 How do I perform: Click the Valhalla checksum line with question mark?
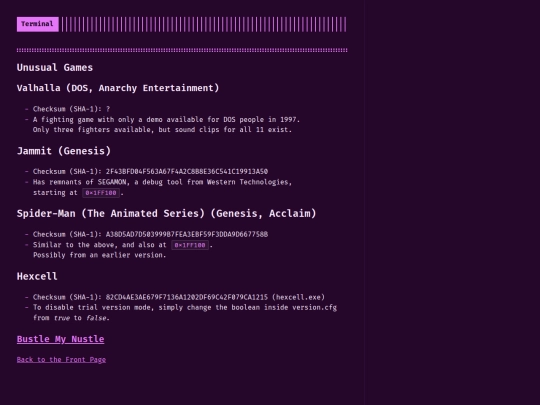pos(71,109)
